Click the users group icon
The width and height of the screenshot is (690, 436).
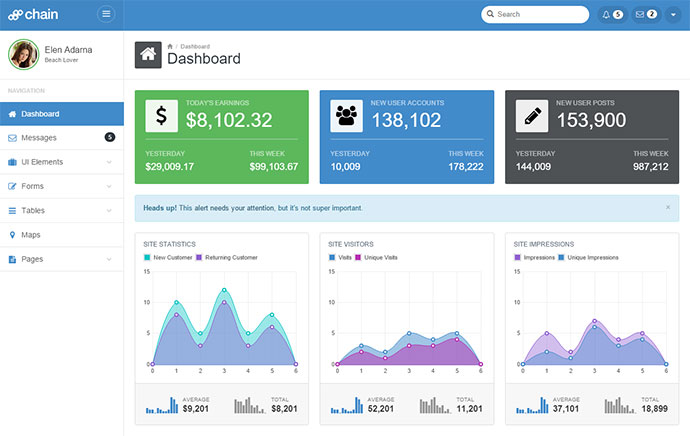(x=346, y=115)
